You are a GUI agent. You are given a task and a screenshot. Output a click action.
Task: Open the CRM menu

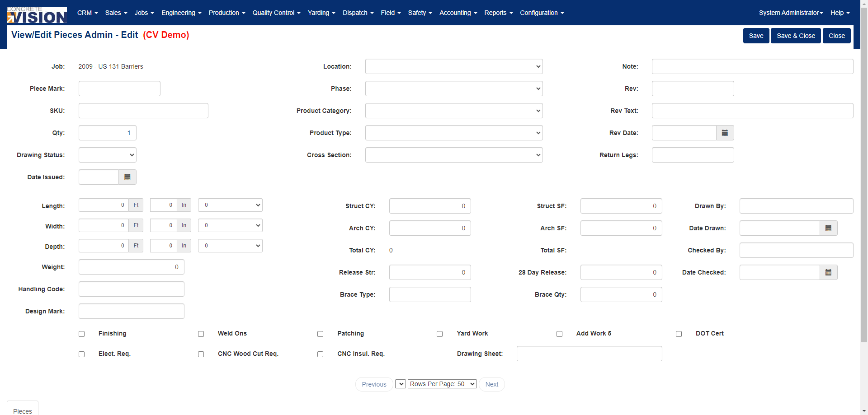(x=88, y=13)
